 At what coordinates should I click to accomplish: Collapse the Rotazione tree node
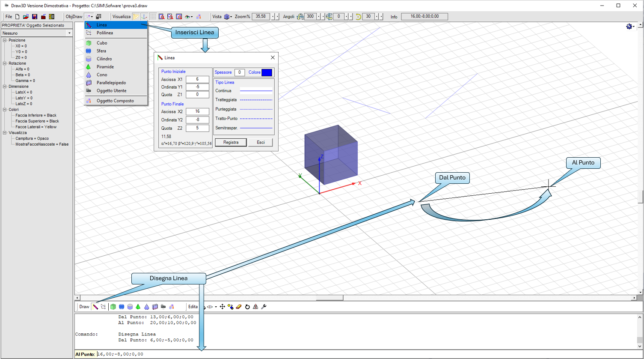click(5, 63)
